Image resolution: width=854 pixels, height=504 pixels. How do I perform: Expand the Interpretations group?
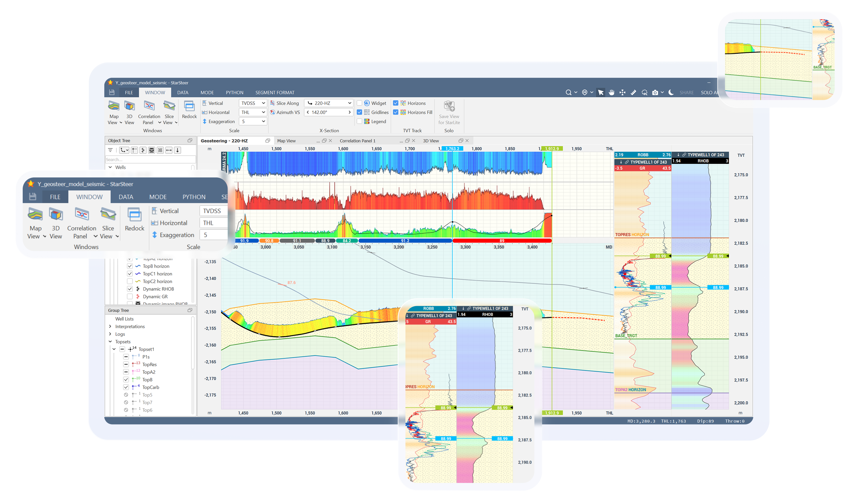coord(110,326)
